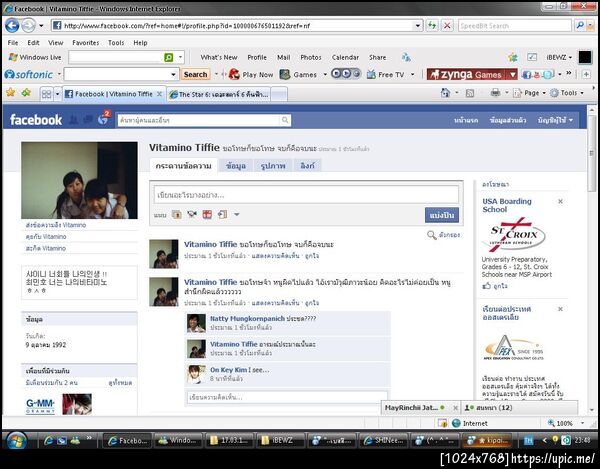Click the Facebook search magnifier icon

[285, 120]
